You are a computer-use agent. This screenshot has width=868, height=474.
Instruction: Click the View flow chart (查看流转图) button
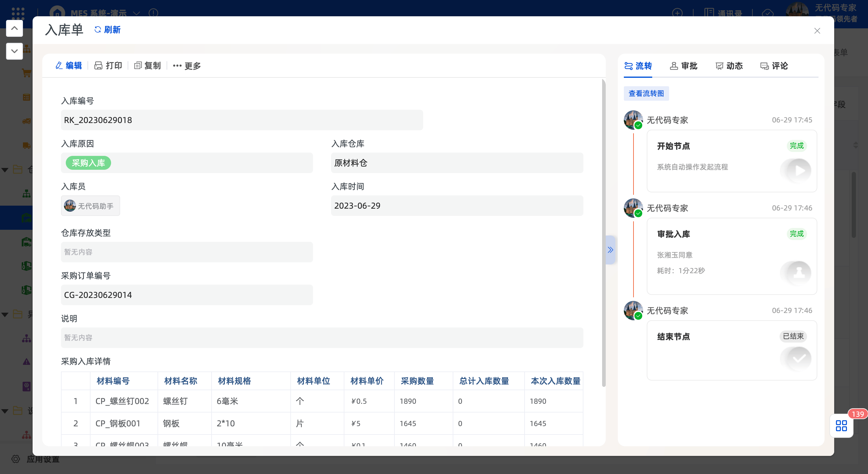[646, 93]
